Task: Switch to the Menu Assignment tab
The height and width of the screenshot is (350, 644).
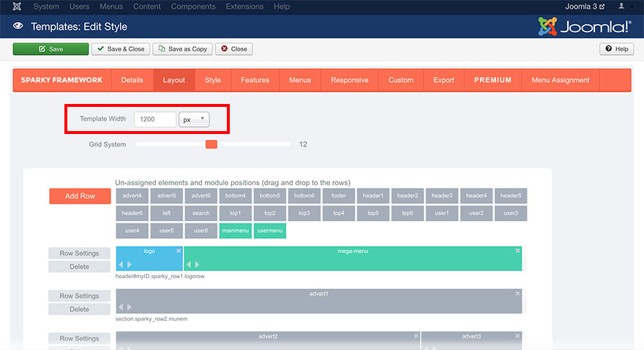Action: (561, 80)
